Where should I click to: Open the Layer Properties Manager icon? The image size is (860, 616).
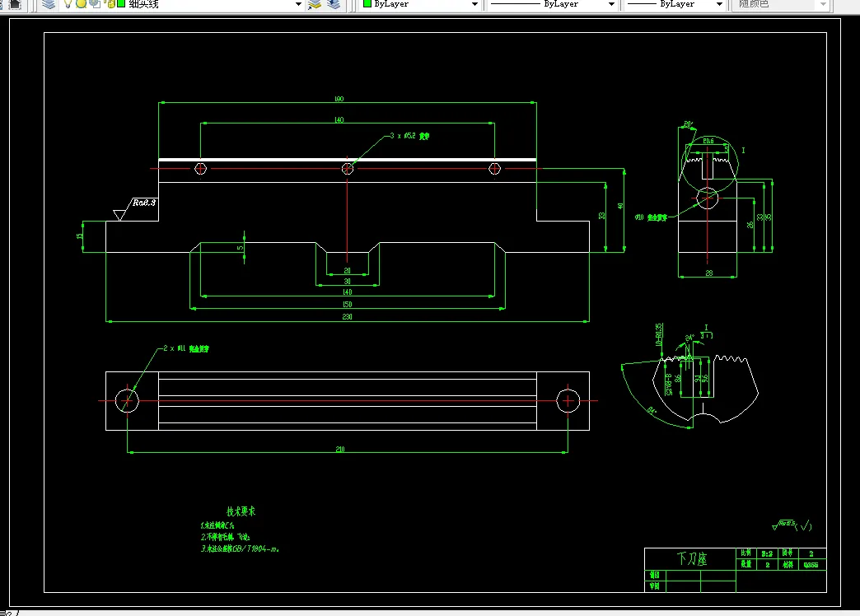tap(49, 4)
